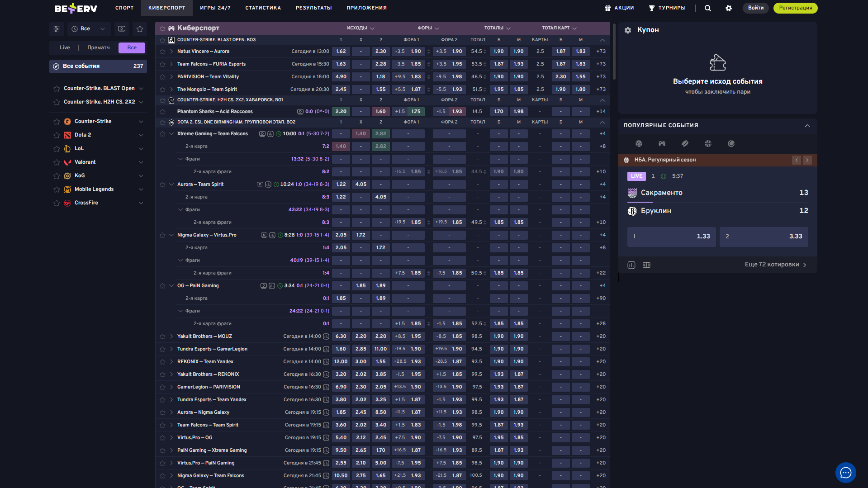Open the СПОРТ menu
The image size is (868, 488).
tap(124, 8)
